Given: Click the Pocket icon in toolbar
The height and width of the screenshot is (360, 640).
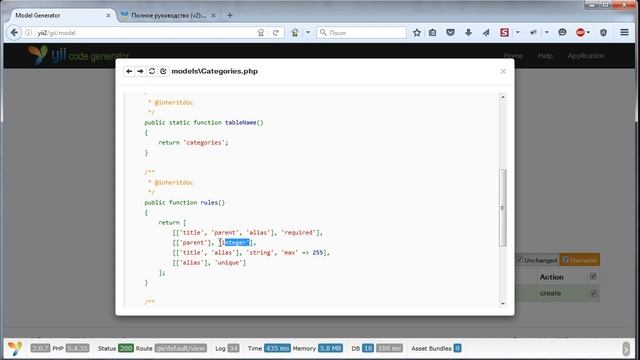Looking at the screenshot, I should (450, 33).
